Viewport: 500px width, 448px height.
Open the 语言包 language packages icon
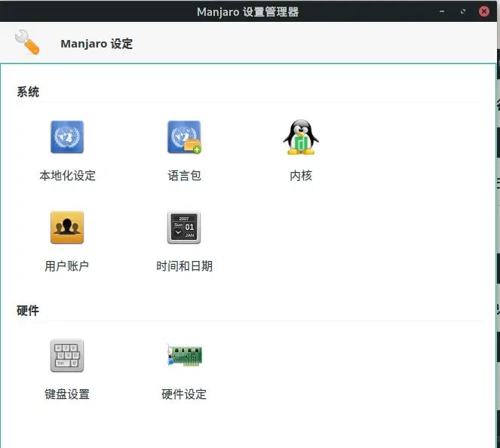tap(184, 137)
